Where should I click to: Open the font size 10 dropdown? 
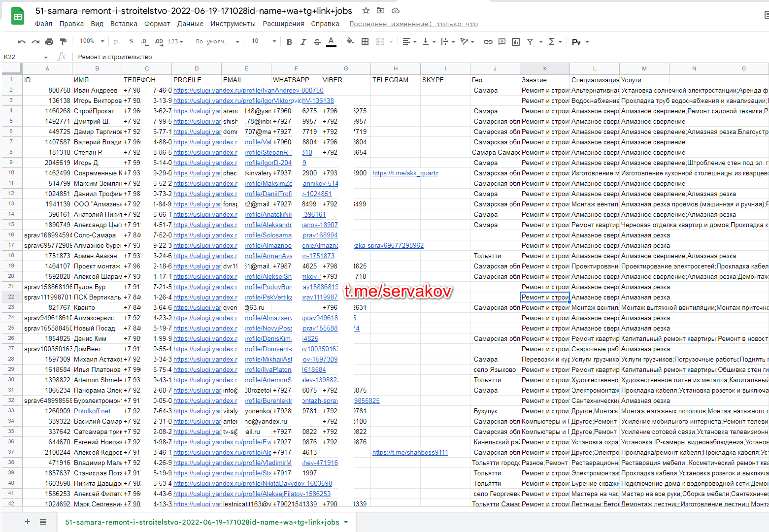tap(264, 41)
